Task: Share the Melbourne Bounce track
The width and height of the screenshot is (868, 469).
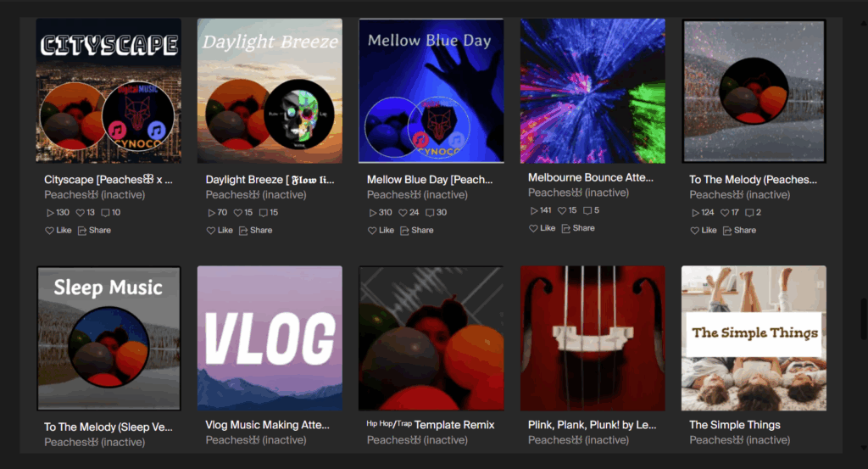Action: [578, 228]
